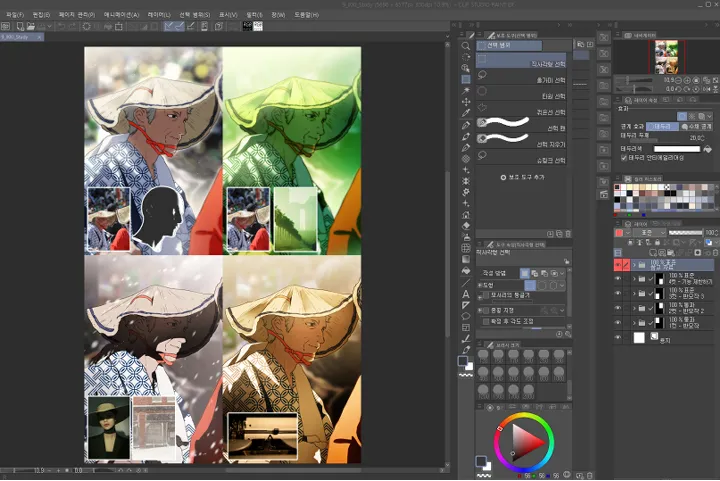The height and width of the screenshot is (481, 720).
Task: Select the Fill bucket tool
Action: [x=466, y=271]
